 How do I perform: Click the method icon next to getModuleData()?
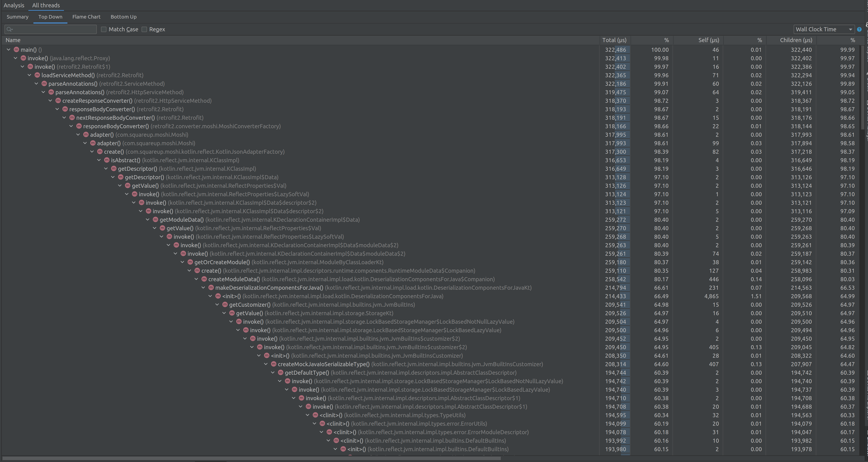[155, 219]
